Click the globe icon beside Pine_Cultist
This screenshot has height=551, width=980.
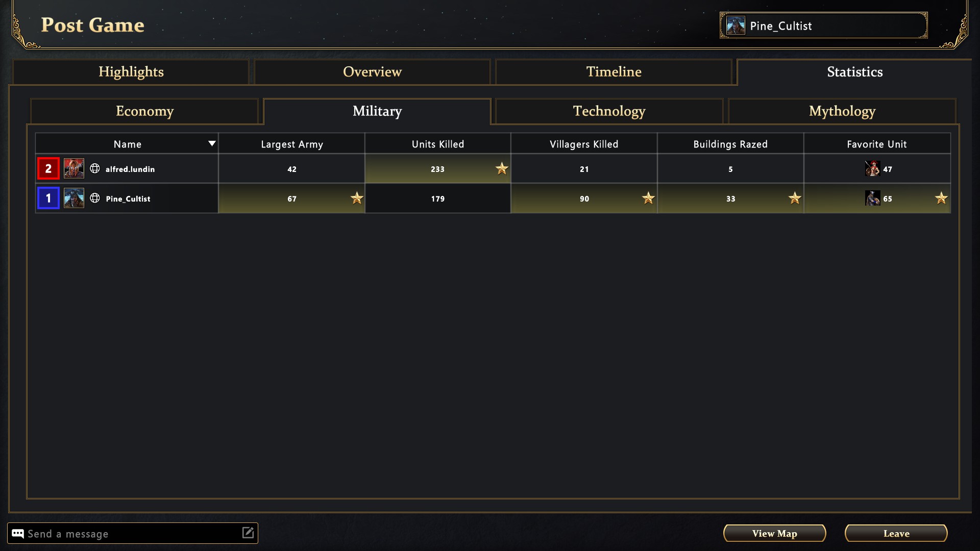(x=95, y=198)
